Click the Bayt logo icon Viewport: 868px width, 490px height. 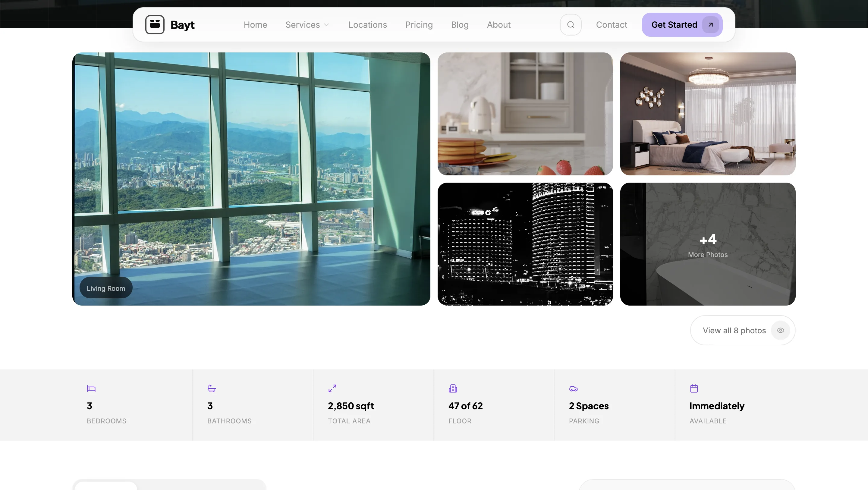pyautogui.click(x=155, y=24)
